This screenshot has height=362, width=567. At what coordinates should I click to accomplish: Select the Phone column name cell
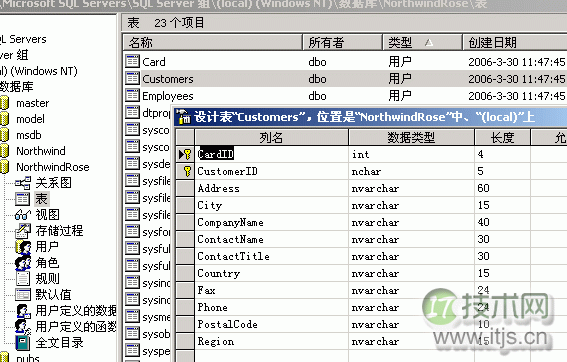272,307
